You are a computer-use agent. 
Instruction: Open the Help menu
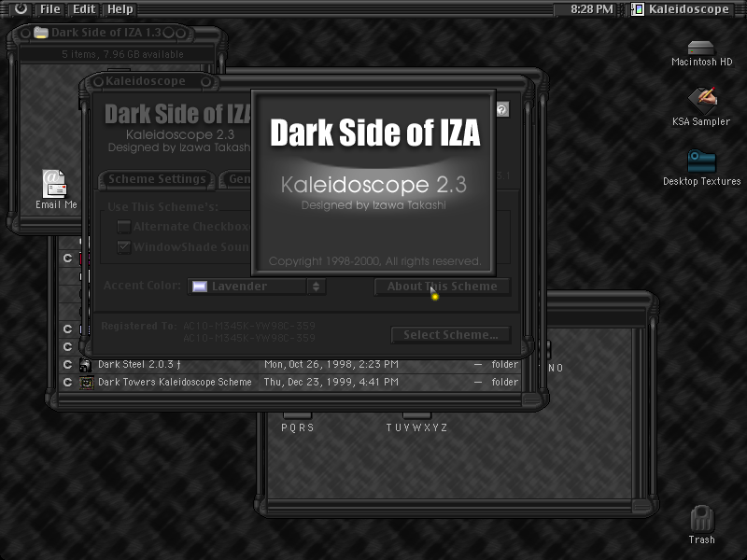(x=120, y=9)
